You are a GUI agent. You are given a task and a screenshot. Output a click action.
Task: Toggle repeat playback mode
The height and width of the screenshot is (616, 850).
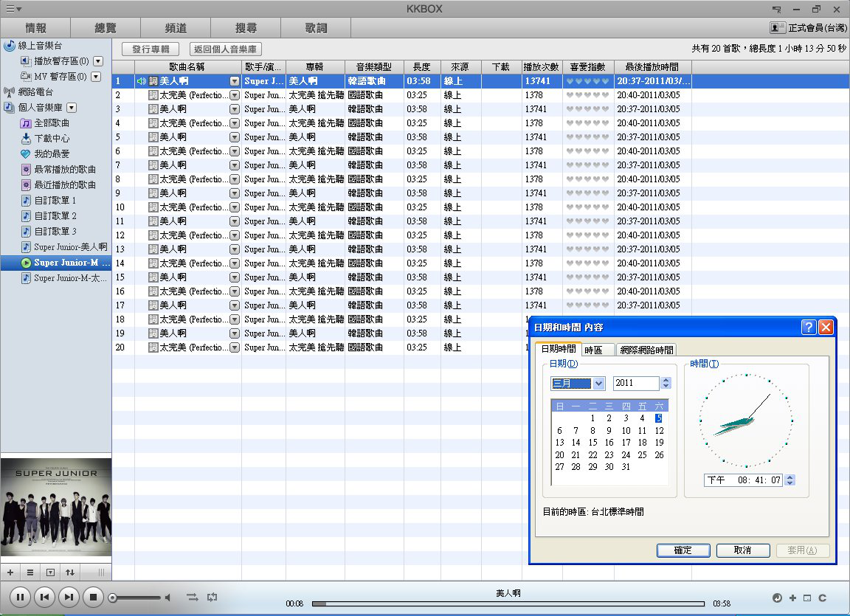[x=212, y=598]
